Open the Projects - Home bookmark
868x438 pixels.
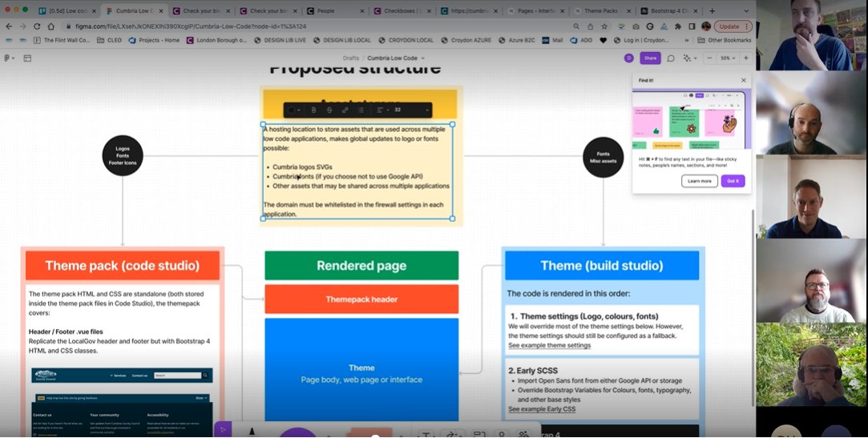(155, 40)
